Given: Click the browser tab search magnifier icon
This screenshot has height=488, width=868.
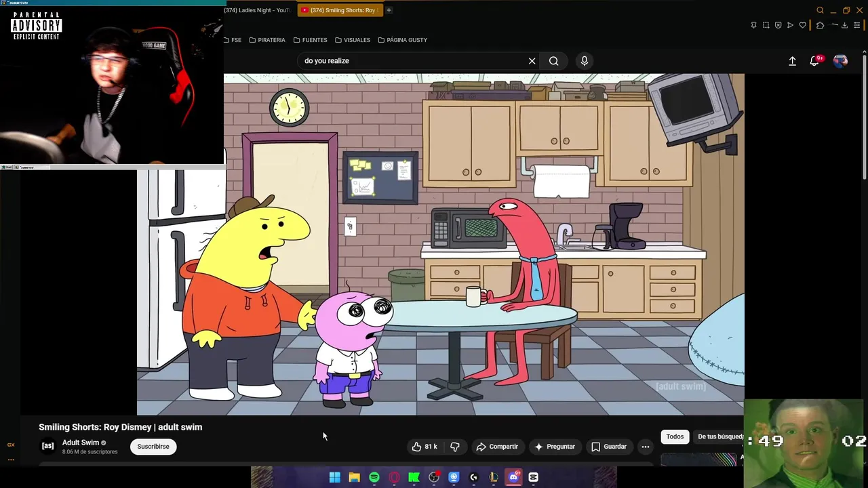Looking at the screenshot, I should (x=820, y=10).
